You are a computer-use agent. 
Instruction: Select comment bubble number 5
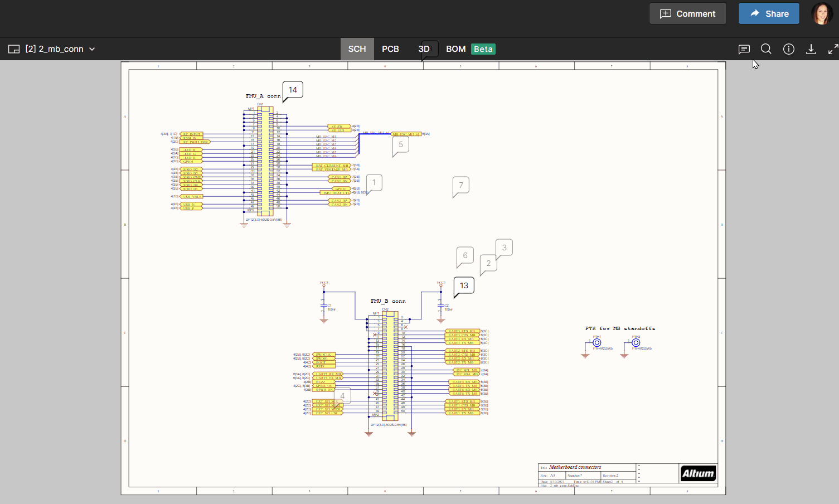tap(400, 144)
